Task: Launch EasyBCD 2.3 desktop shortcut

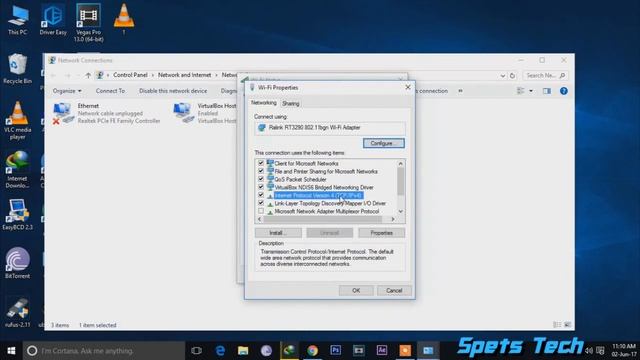Action: (x=17, y=215)
